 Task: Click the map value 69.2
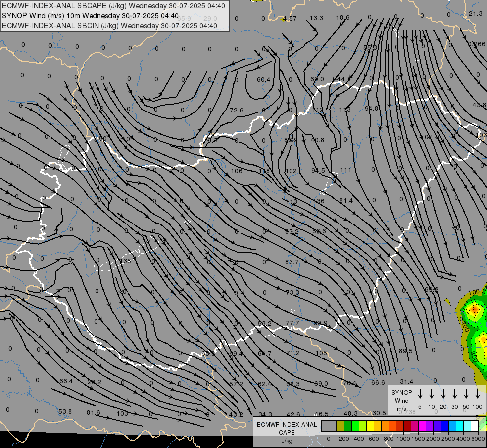tap(432, 289)
